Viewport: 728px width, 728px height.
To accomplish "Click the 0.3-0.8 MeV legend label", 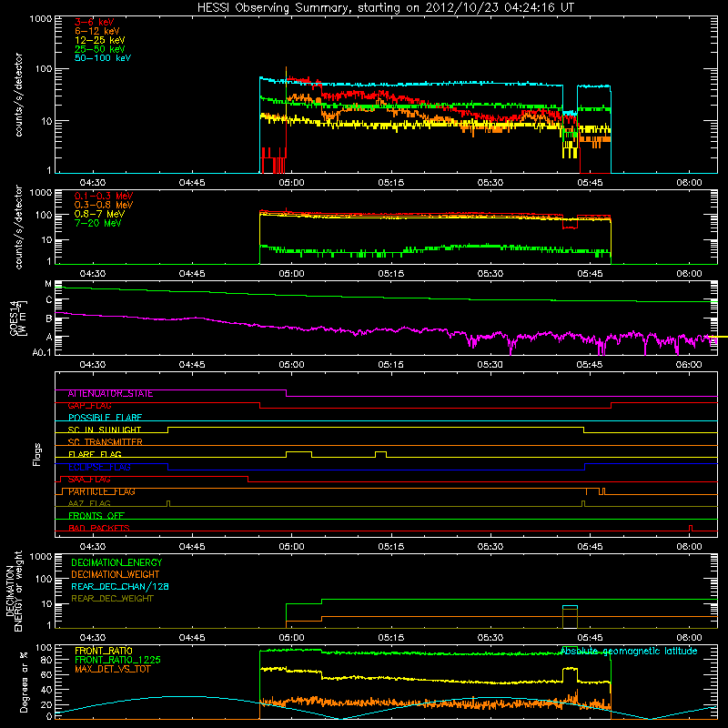I will tap(104, 205).
